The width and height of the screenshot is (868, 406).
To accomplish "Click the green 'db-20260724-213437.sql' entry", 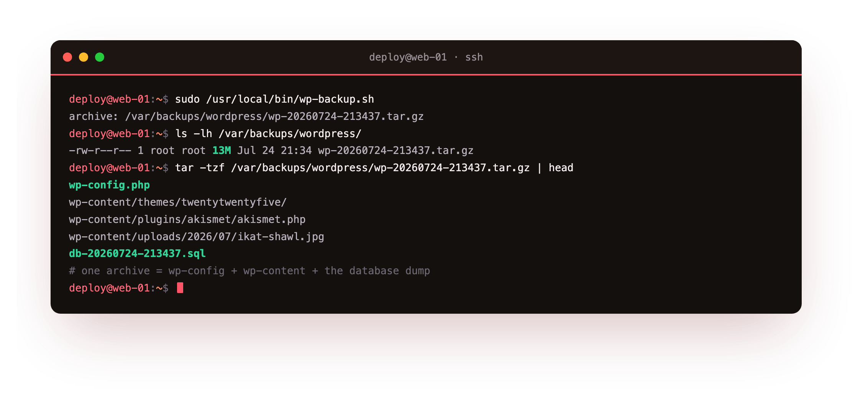I will [137, 254].
